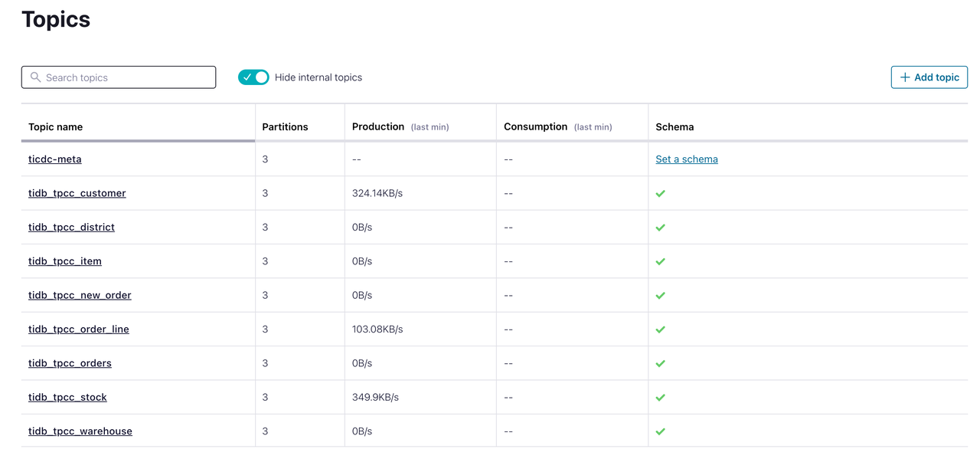This screenshot has width=980, height=459.
Task: Click green schema checkmark for tidb_tpcc_district
Action: pos(660,228)
